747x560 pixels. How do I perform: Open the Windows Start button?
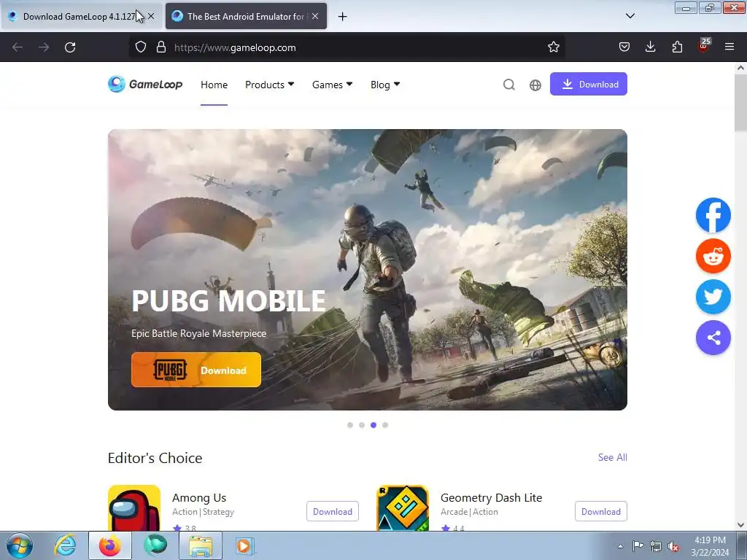20,545
